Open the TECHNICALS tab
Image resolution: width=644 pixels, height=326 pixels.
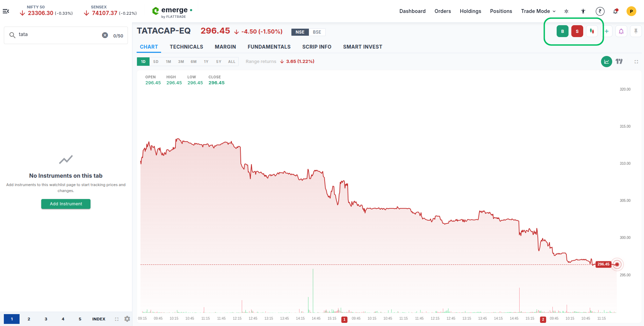[186, 47]
